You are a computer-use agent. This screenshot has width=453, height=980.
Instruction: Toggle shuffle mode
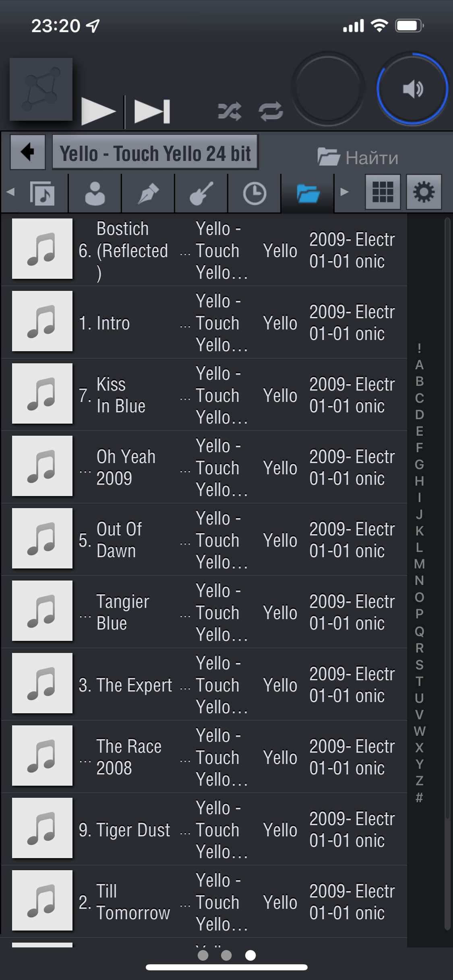230,111
